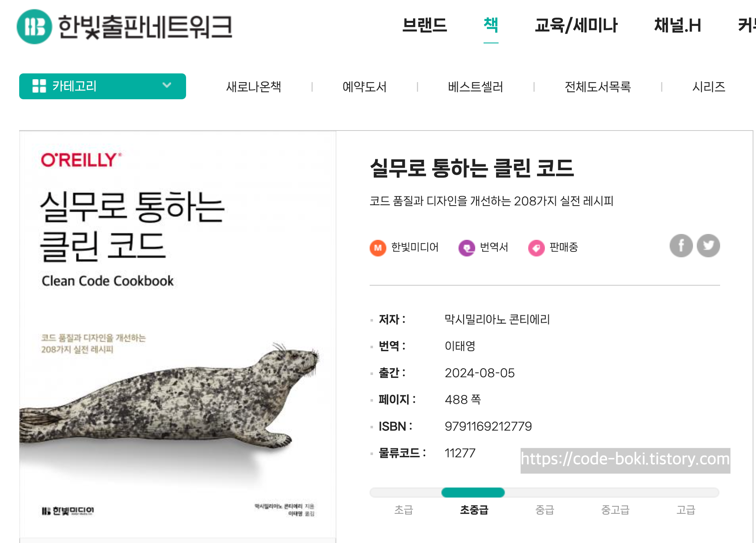The width and height of the screenshot is (756, 543).
Task: Click publish date 2024-08-05
Action: [x=480, y=373]
